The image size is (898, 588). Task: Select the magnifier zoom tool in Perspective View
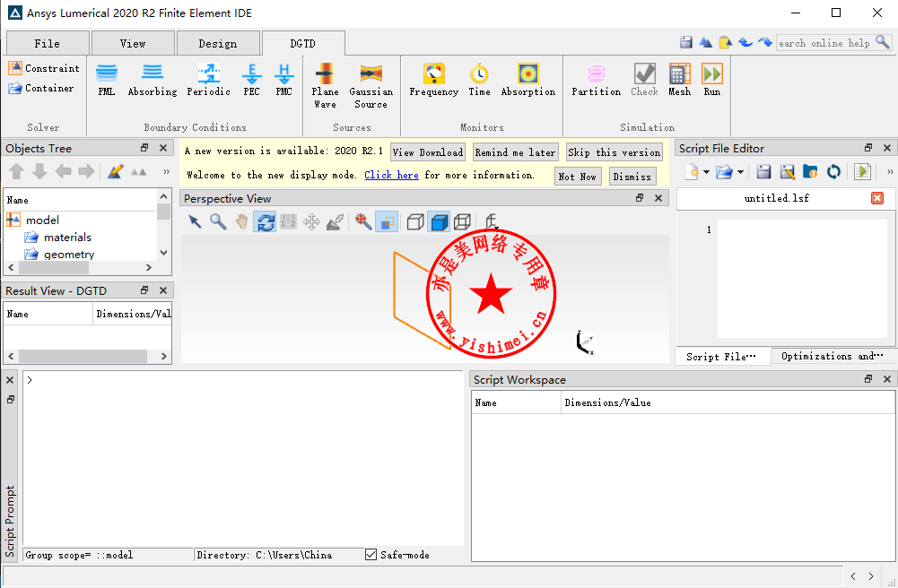(x=218, y=222)
